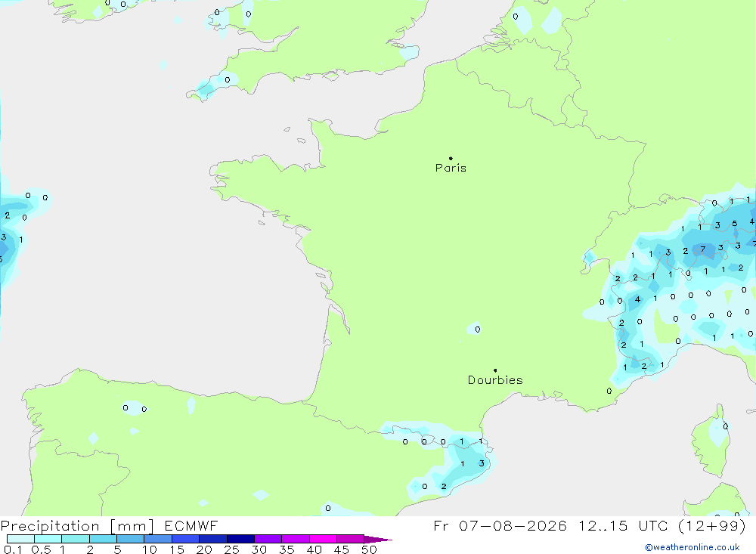Click the 50 label on the legend scale

click(x=369, y=549)
